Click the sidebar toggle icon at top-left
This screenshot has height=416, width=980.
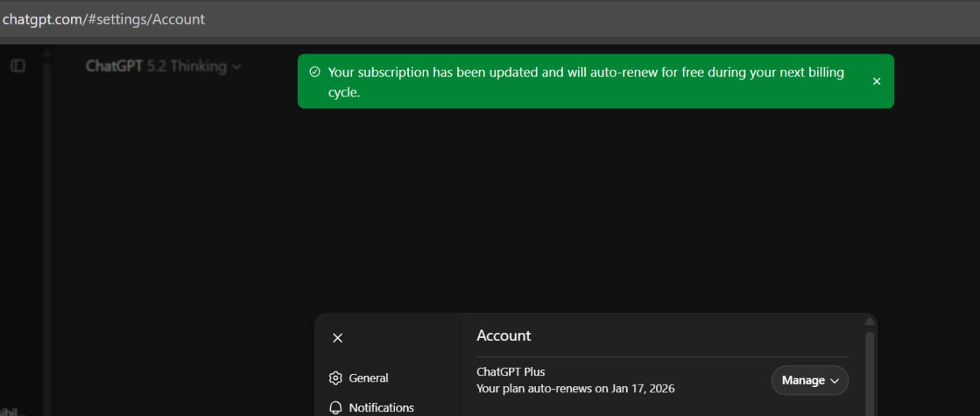[18, 66]
